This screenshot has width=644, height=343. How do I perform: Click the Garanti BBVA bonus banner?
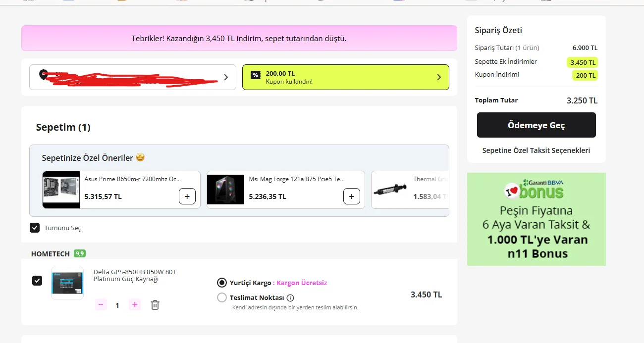tap(537, 219)
